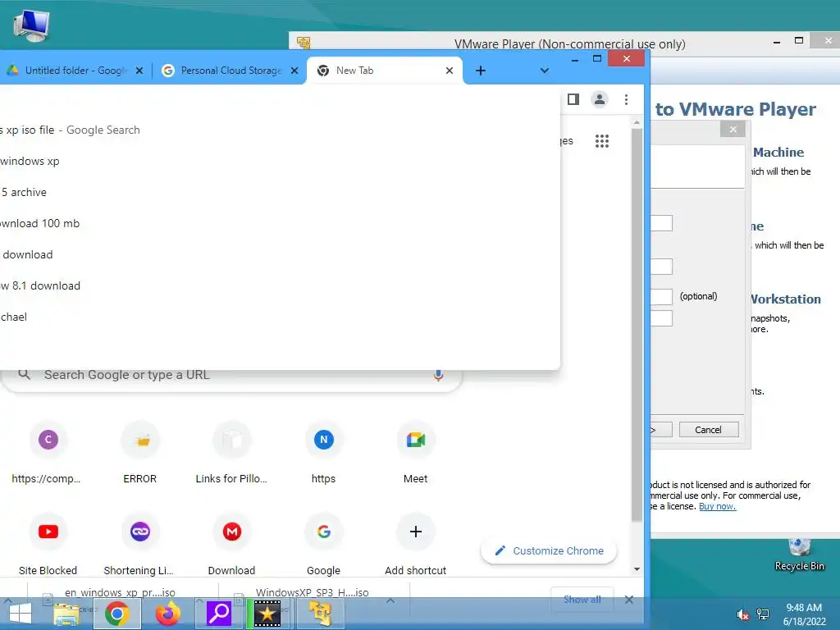This screenshot has width=840, height=630.
Task: Open Chrome three-dot menu
Action: [626, 99]
